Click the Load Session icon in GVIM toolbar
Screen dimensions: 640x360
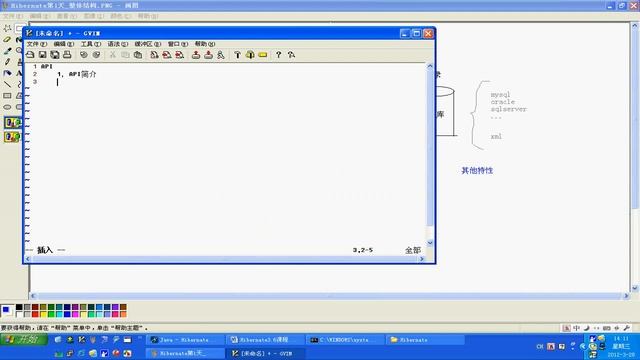tap(196, 55)
